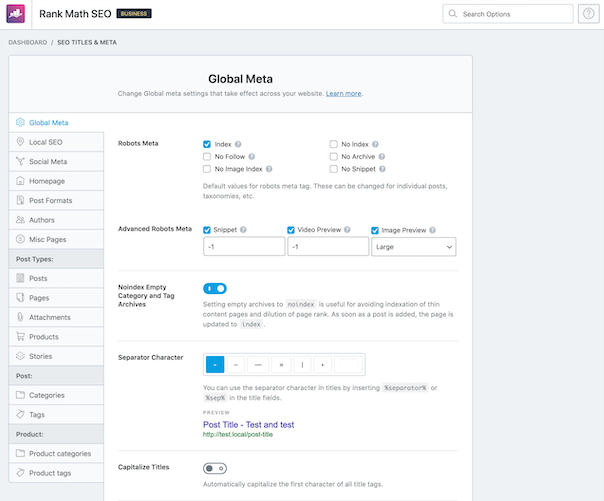The image size is (604, 501).
Task: Open the Learn more link
Action: click(343, 93)
